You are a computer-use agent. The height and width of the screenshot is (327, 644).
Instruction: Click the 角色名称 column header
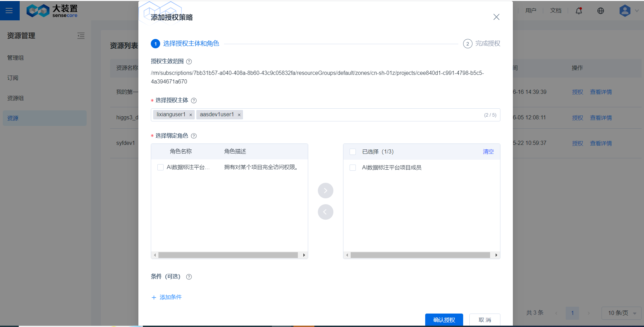tap(181, 151)
